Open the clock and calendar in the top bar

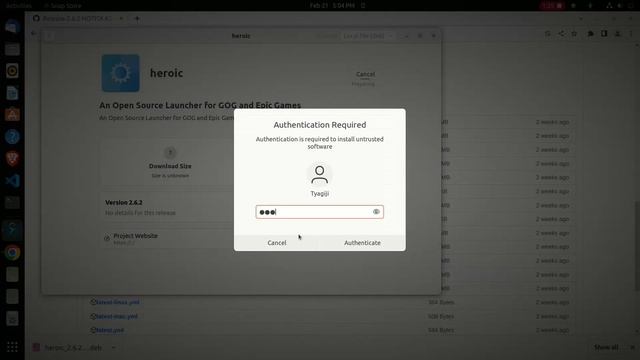click(x=332, y=5)
